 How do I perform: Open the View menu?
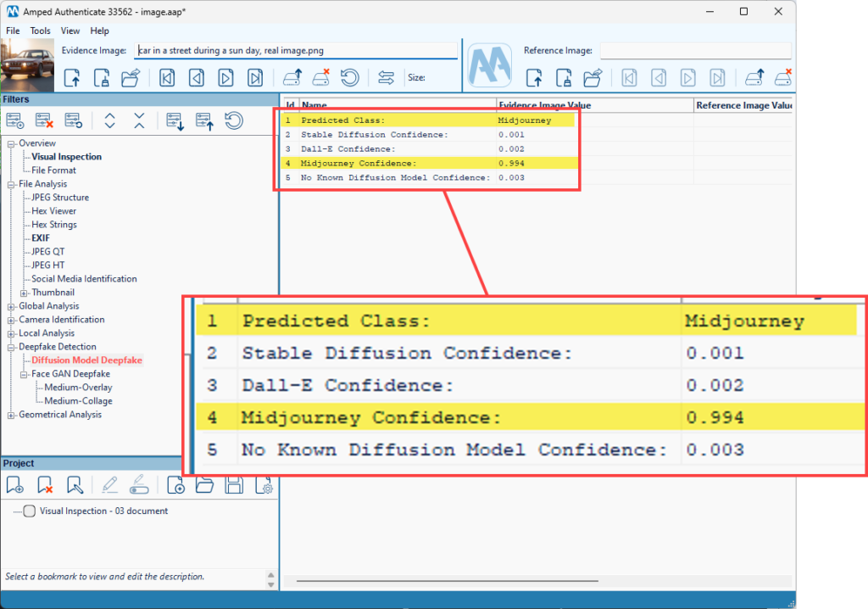click(70, 31)
